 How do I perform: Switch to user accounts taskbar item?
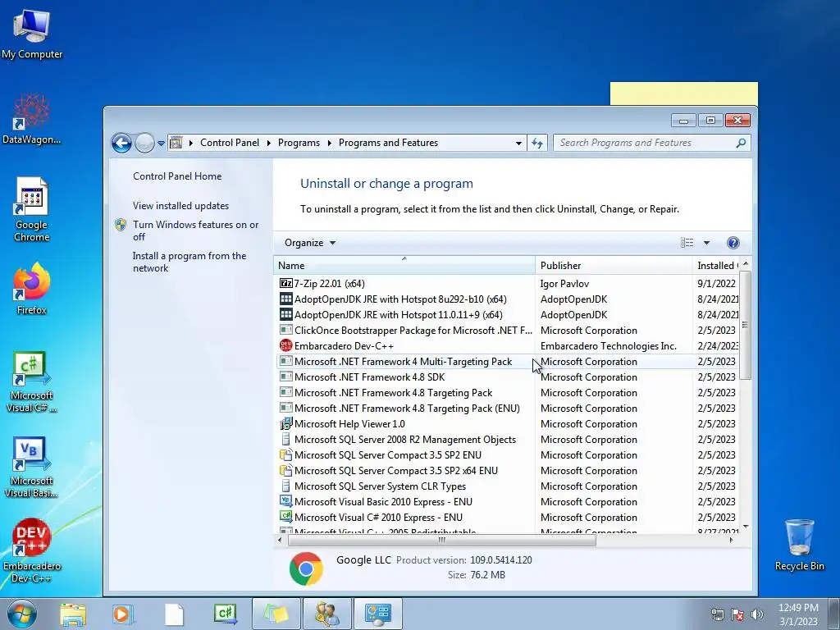coord(326,614)
